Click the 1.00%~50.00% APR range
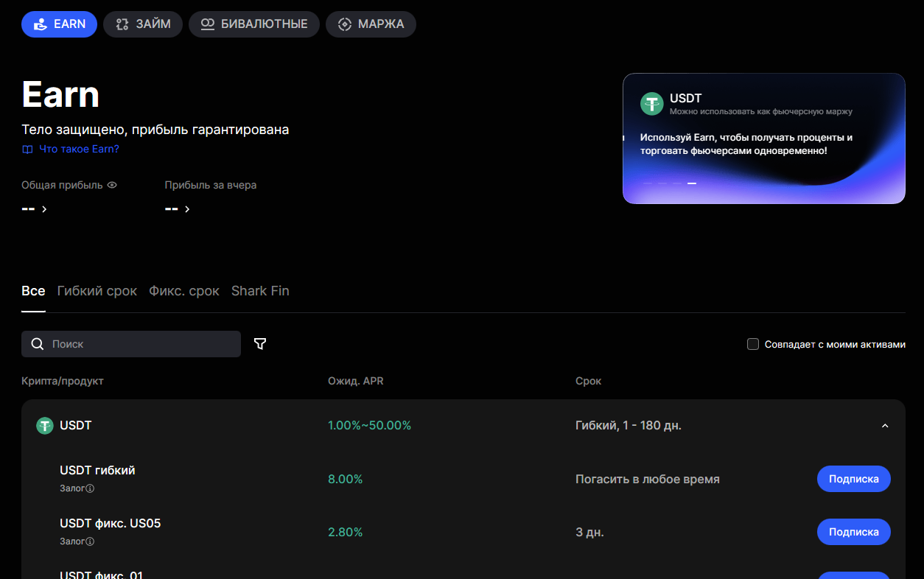The height and width of the screenshot is (579, 924). [x=369, y=426]
